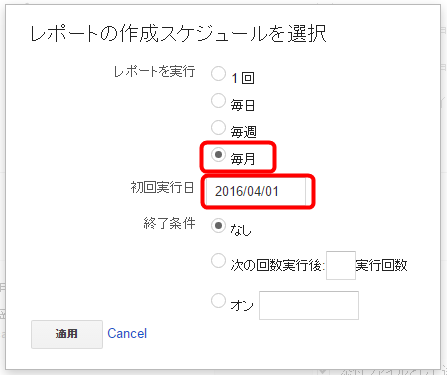The image size is (447, 375).
Task: Click the 毎日 label text
Action: click(243, 105)
